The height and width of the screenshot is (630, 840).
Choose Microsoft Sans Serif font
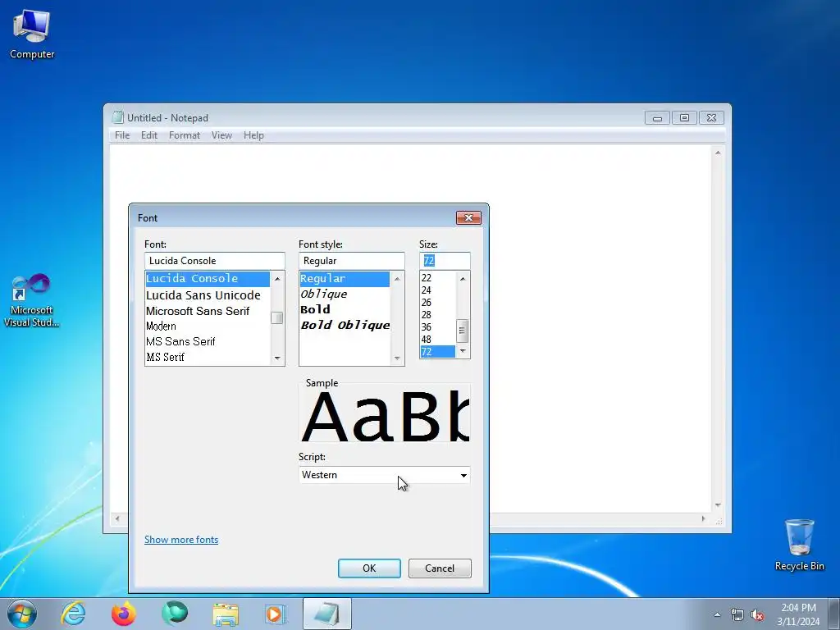click(x=208, y=311)
